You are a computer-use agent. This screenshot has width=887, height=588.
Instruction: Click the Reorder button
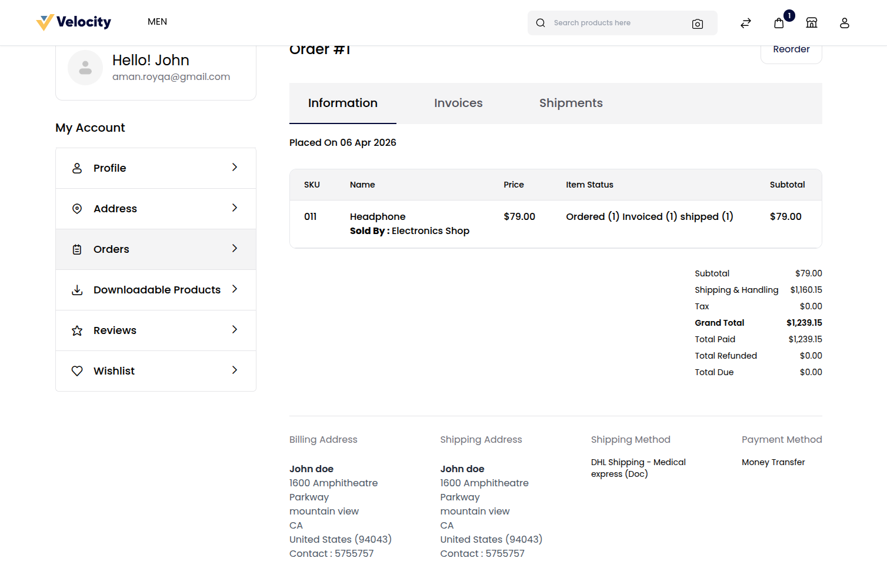(791, 49)
